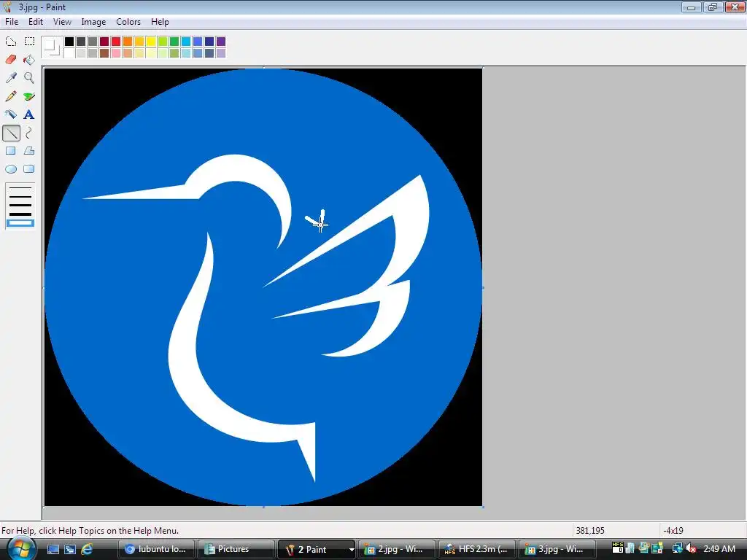Pick the bright red color swatch
Image resolution: width=747 pixels, height=560 pixels.
116,42
